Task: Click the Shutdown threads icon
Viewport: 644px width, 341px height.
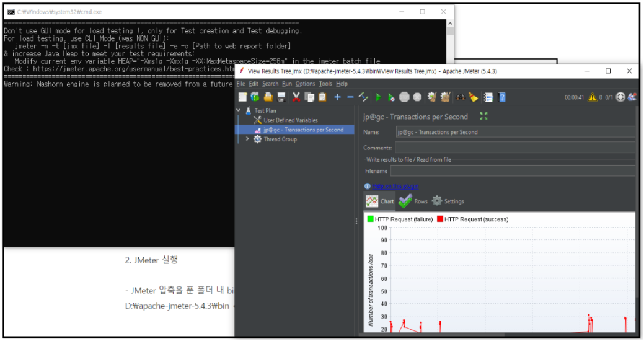Action: tap(417, 97)
